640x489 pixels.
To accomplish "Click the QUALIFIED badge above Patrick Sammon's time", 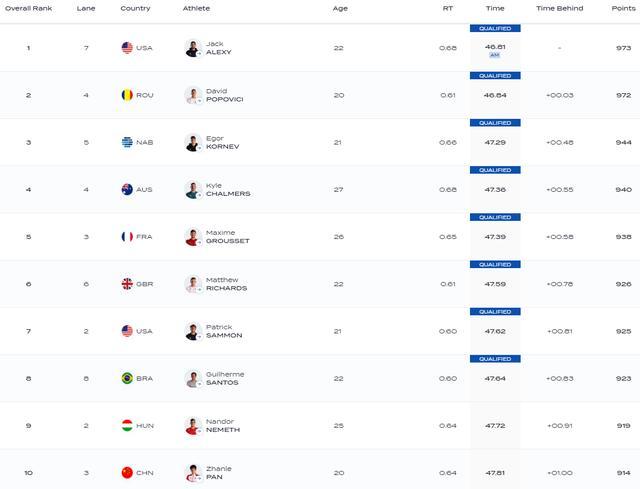I will pos(495,312).
